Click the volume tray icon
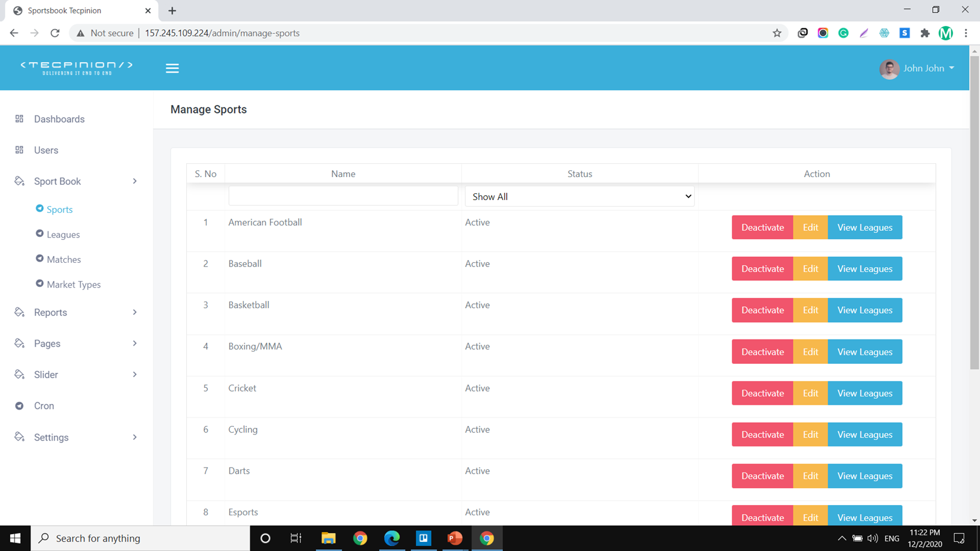Image resolution: width=980 pixels, height=551 pixels. tap(872, 538)
